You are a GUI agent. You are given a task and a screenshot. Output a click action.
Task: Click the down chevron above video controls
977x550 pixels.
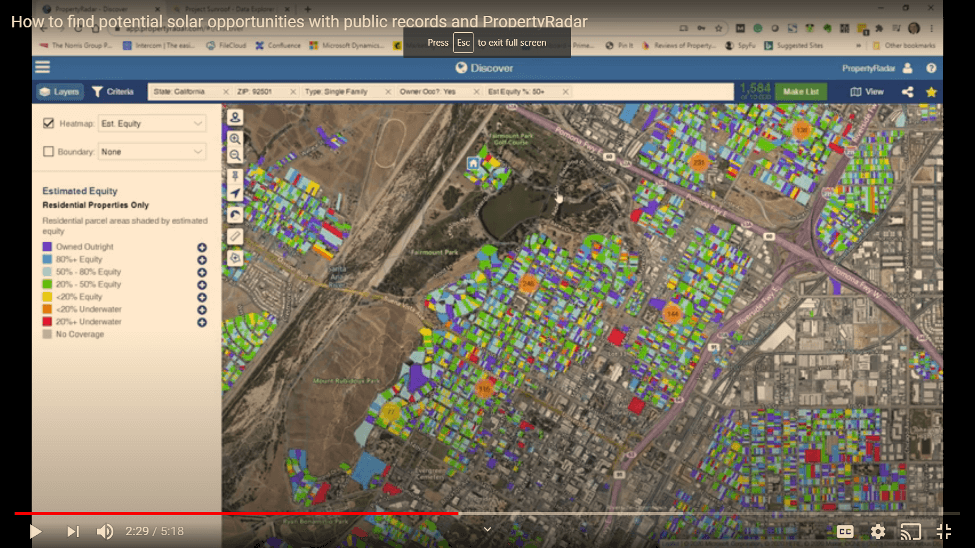point(487,529)
